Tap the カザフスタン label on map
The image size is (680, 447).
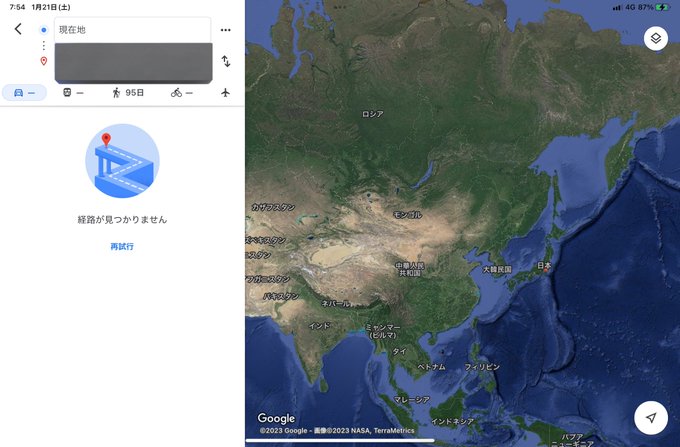click(x=273, y=207)
